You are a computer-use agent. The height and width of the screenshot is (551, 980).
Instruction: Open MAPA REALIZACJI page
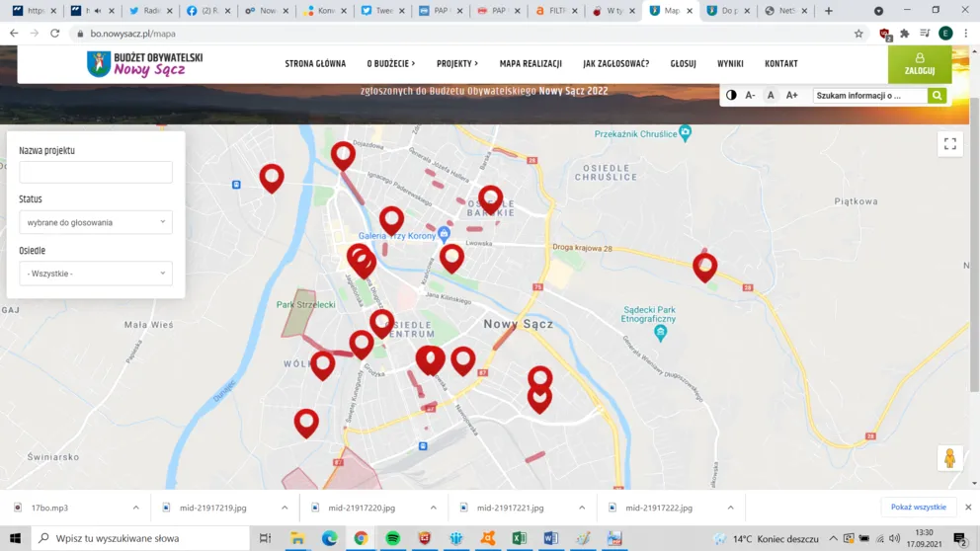[531, 64]
